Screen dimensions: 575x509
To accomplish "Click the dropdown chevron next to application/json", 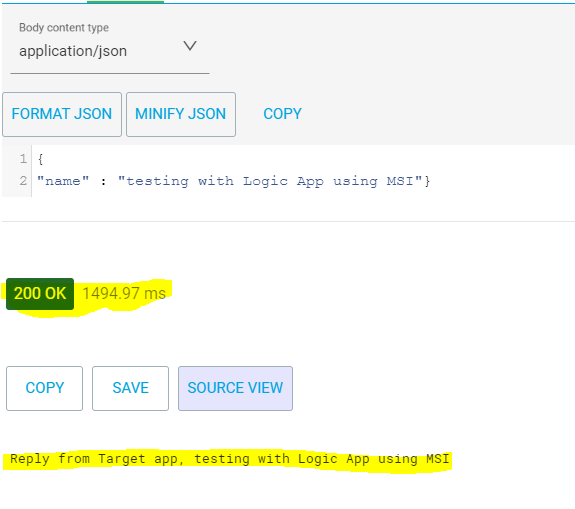I will (x=190, y=46).
